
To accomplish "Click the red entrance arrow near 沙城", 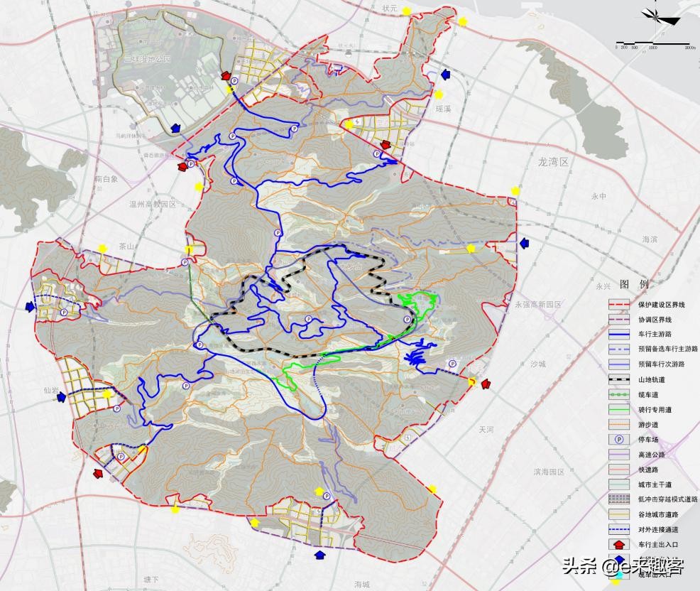I will click(486, 384).
